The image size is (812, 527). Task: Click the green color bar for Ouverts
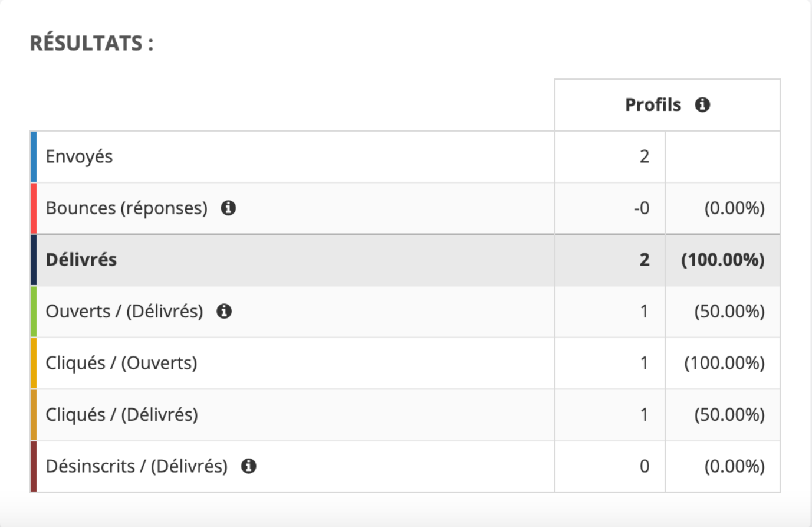point(34,311)
